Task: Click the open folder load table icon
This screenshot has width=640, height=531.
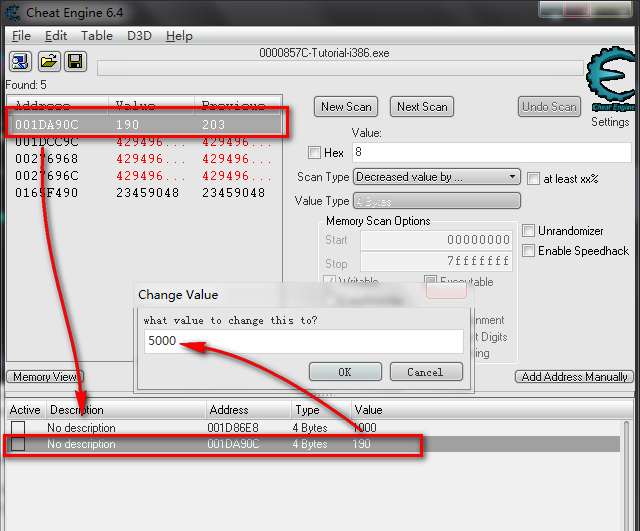Action: 49,62
